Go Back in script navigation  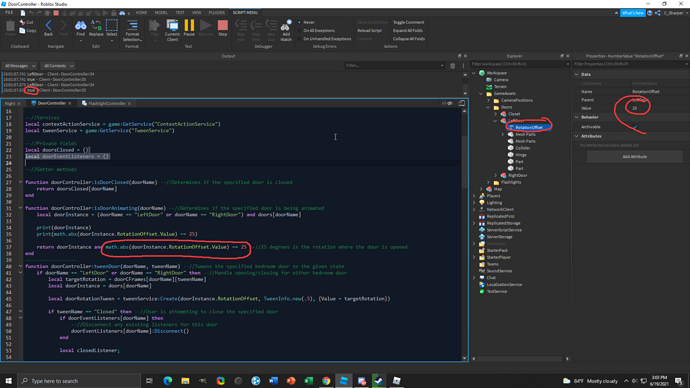click(x=48, y=28)
